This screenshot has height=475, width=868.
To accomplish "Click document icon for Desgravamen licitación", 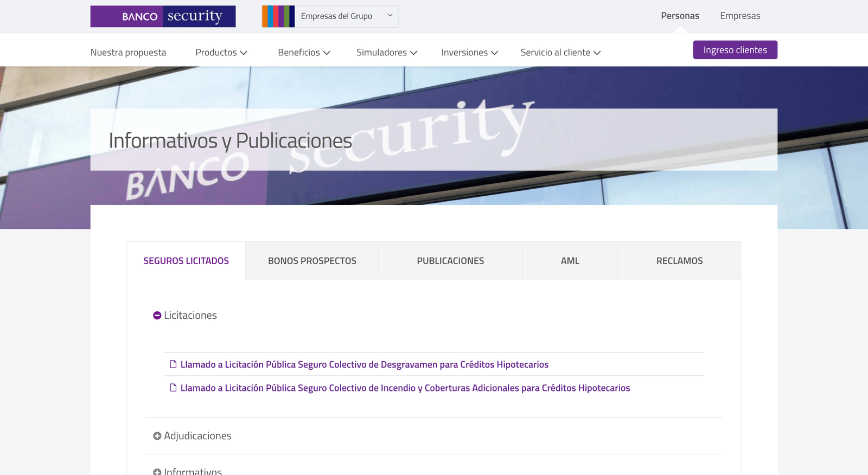I will point(173,364).
